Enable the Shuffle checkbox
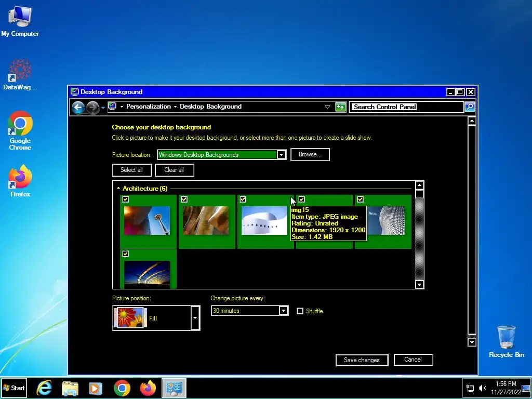 pos(300,311)
